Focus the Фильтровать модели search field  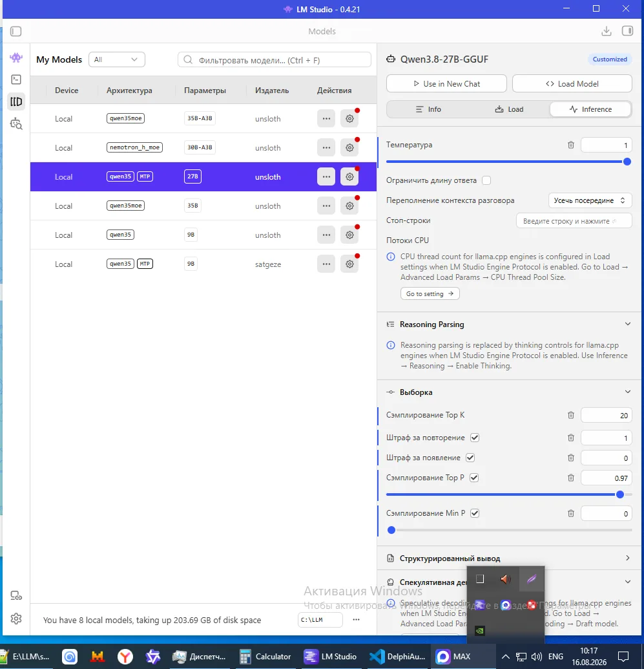tap(275, 59)
